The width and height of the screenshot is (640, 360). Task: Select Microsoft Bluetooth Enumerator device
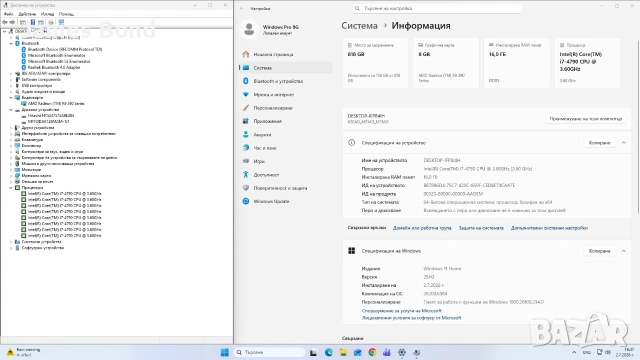[x=56, y=55]
